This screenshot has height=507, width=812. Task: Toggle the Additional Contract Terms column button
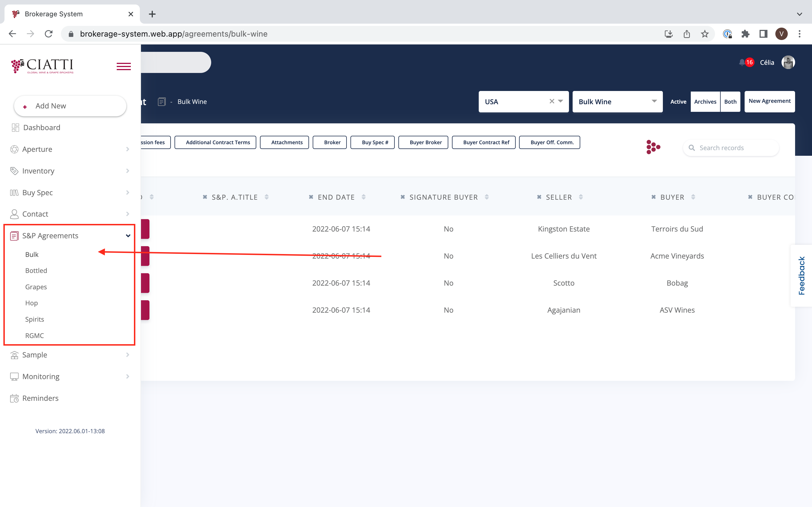pyautogui.click(x=218, y=142)
